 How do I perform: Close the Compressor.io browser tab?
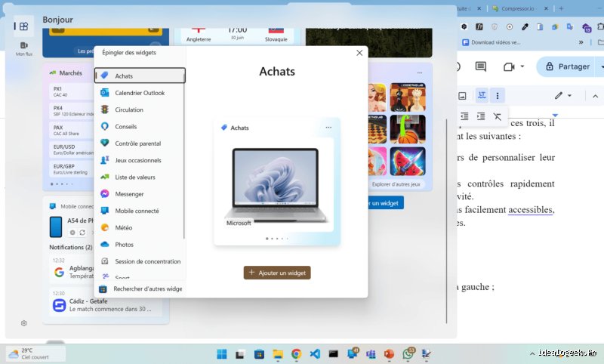(546, 8)
